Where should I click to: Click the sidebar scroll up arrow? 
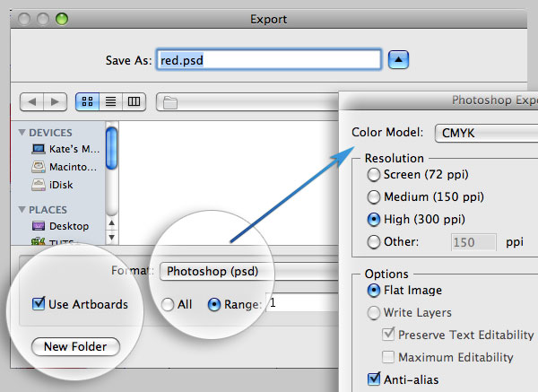[x=111, y=222]
